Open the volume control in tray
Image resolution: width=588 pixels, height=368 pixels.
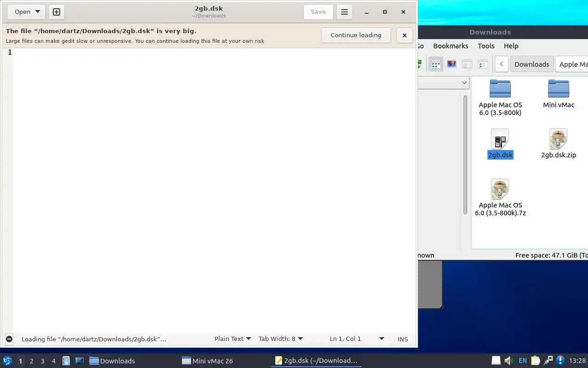509,361
